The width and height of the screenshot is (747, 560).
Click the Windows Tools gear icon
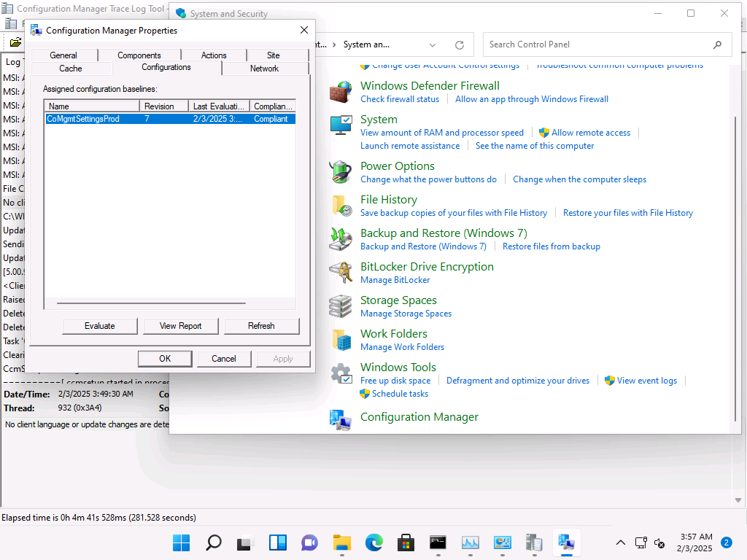[341, 373]
